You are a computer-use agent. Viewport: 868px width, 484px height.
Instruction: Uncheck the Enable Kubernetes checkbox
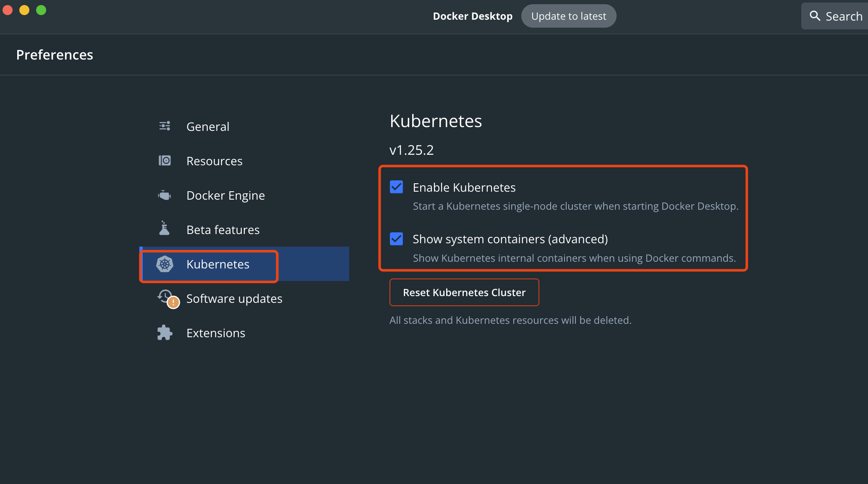click(x=396, y=187)
